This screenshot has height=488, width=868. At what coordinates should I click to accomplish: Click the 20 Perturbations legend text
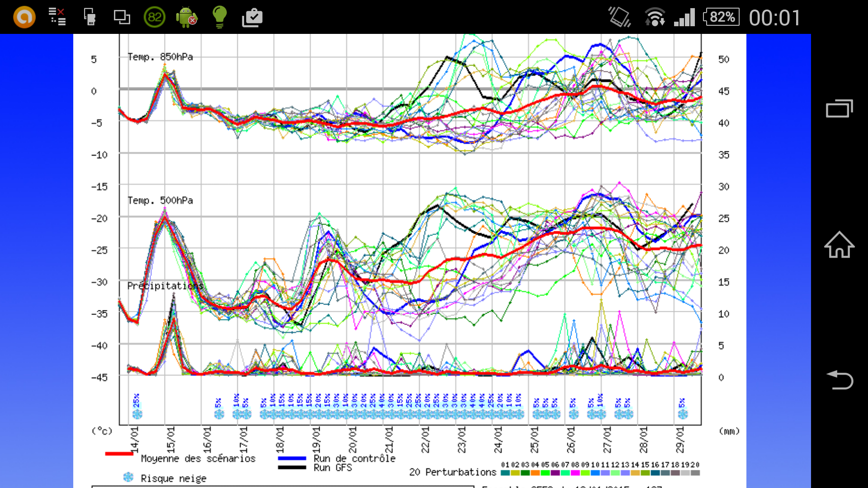point(453,472)
